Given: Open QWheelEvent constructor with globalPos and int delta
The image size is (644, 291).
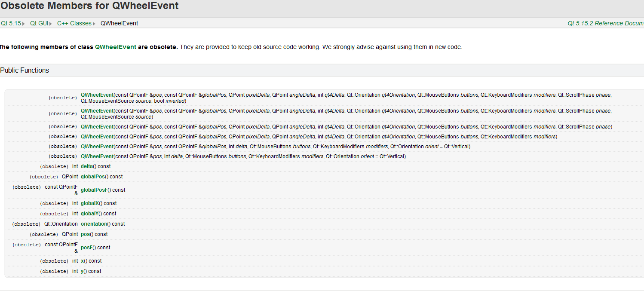Looking at the screenshot, I should (97, 147).
